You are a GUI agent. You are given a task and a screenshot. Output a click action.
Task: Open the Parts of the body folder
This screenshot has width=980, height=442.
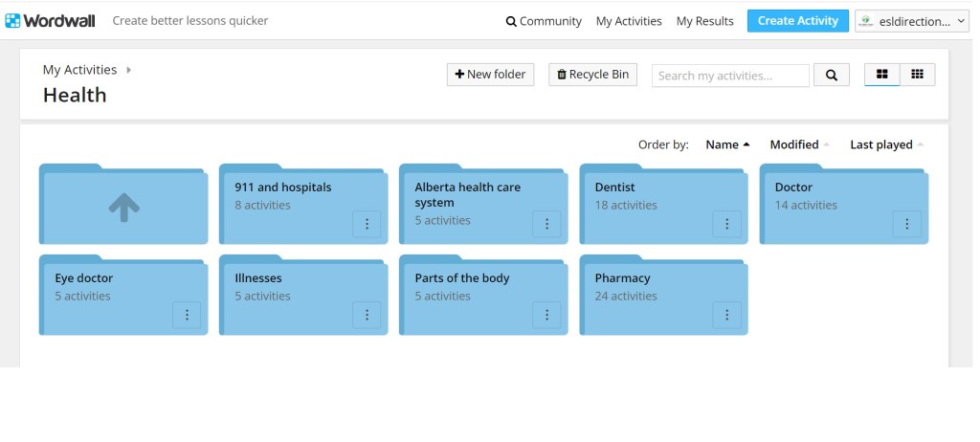[462, 278]
